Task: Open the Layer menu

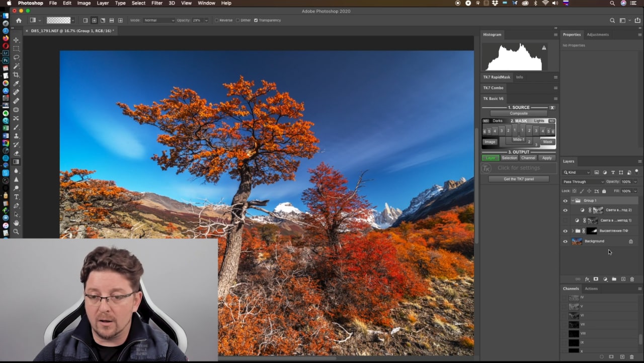Action: point(103,3)
